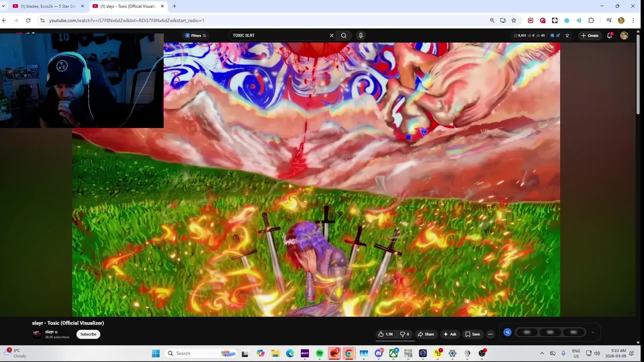Click the blue IQ extension badge in stats bar

(x=552, y=36)
